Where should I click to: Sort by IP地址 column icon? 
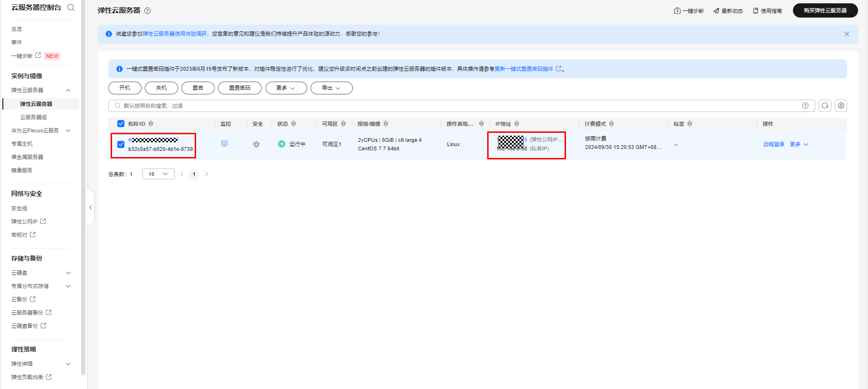click(x=517, y=124)
